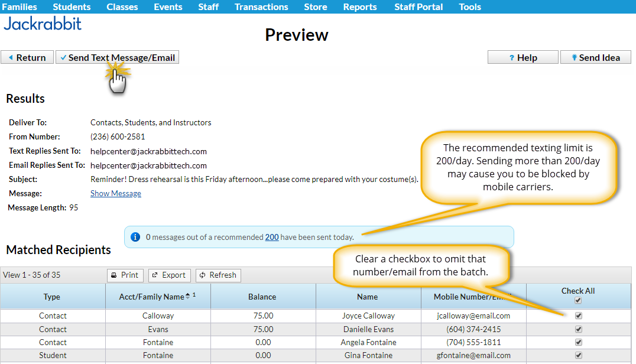Image resolution: width=636 pixels, height=364 pixels.
Task: Open the Staff menu
Action: click(209, 7)
